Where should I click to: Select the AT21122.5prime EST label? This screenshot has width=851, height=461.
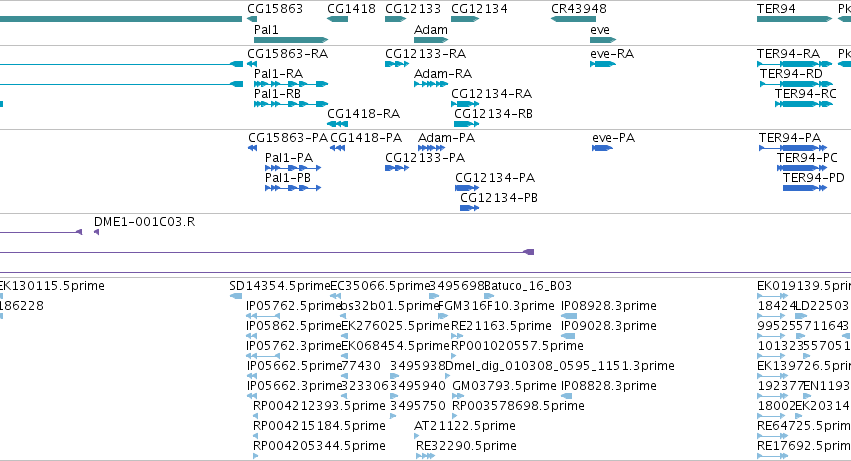coord(465,426)
